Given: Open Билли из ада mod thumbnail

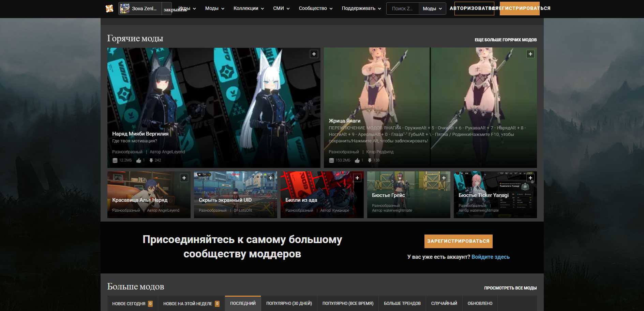Looking at the screenshot, I should pyautogui.click(x=322, y=195).
